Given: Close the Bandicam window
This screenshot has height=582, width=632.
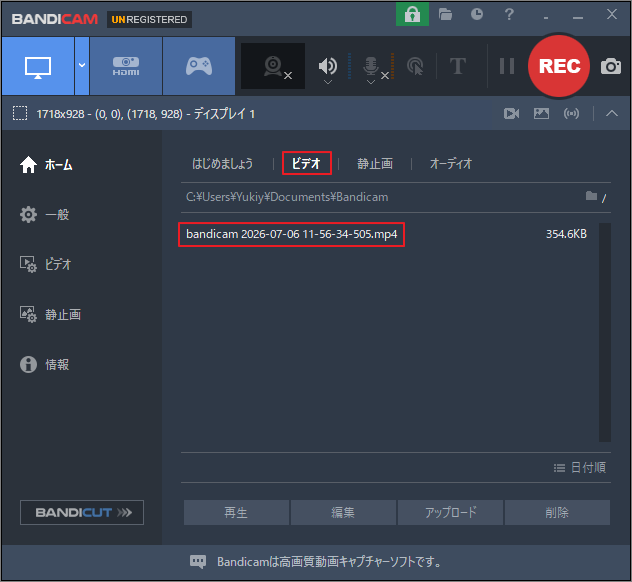Looking at the screenshot, I should 611,15.
